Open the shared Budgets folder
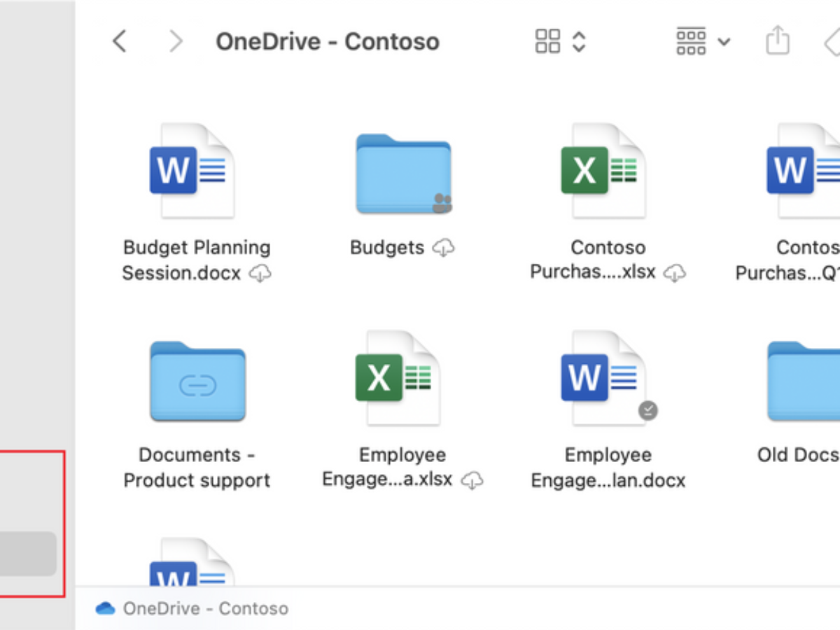Viewport: 840px width, 630px height. pyautogui.click(x=403, y=174)
